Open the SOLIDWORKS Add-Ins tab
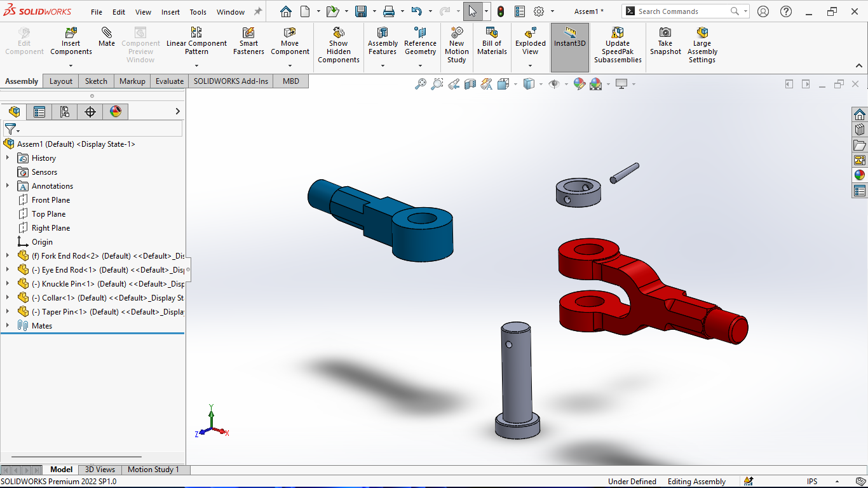This screenshot has width=868, height=488. [x=231, y=81]
